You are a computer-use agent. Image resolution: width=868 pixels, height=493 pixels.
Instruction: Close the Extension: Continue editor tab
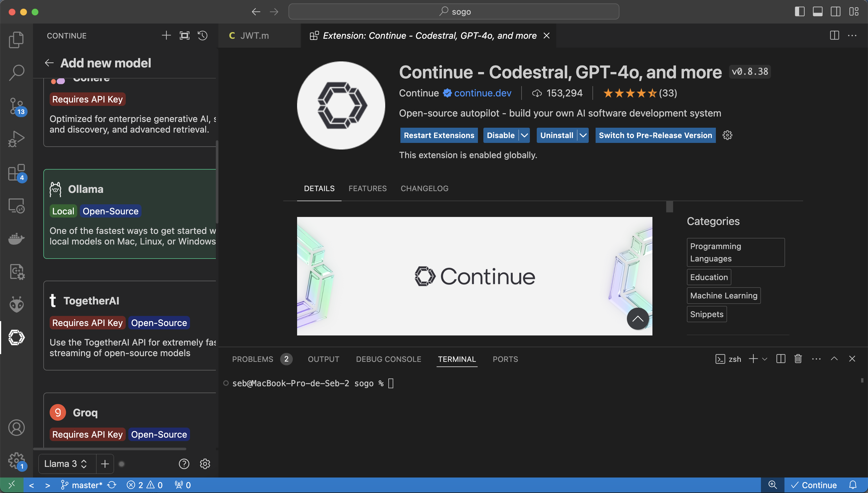coord(546,36)
